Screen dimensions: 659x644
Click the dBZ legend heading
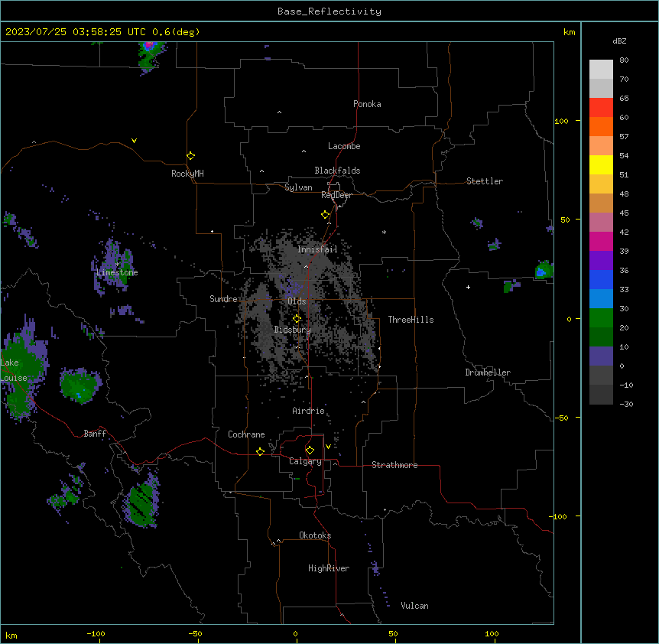pos(619,41)
